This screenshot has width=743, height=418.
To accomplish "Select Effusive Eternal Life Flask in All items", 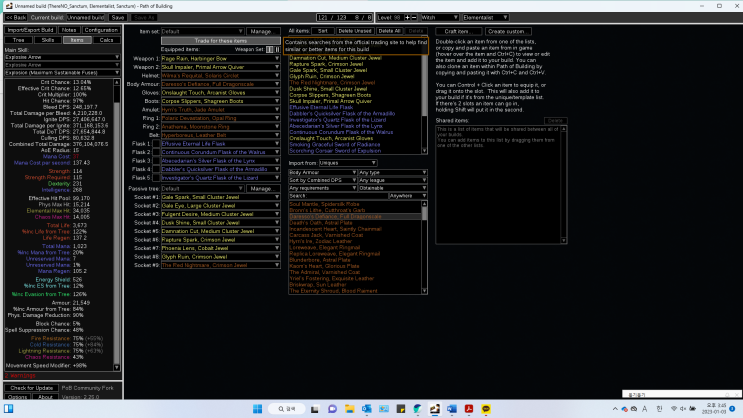I will tap(322, 108).
